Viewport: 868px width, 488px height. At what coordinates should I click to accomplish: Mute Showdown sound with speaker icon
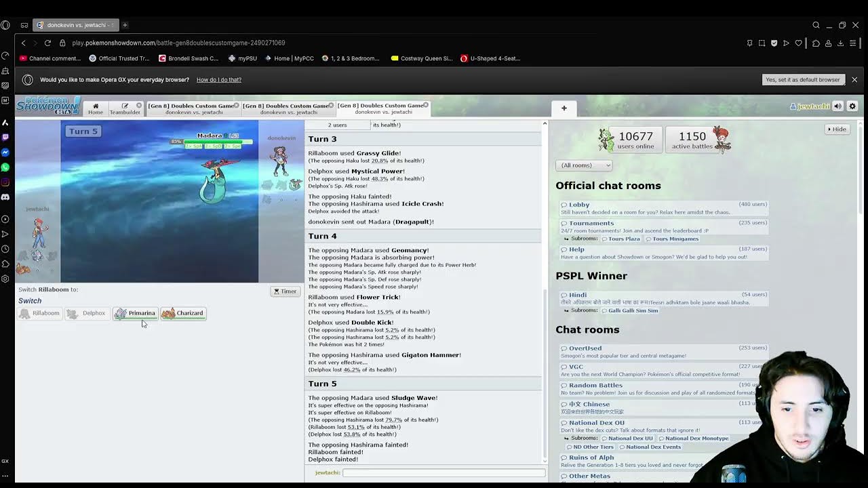(x=837, y=106)
